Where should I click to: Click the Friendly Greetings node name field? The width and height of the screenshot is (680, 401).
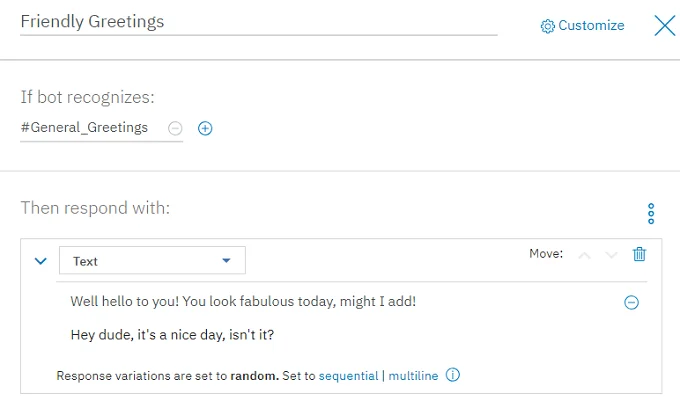click(258, 22)
